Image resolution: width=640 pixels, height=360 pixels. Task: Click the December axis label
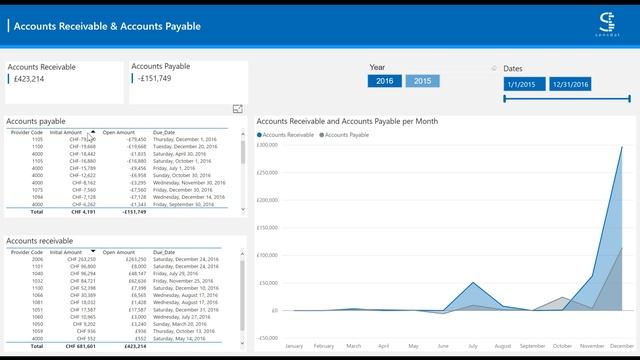click(622, 346)
